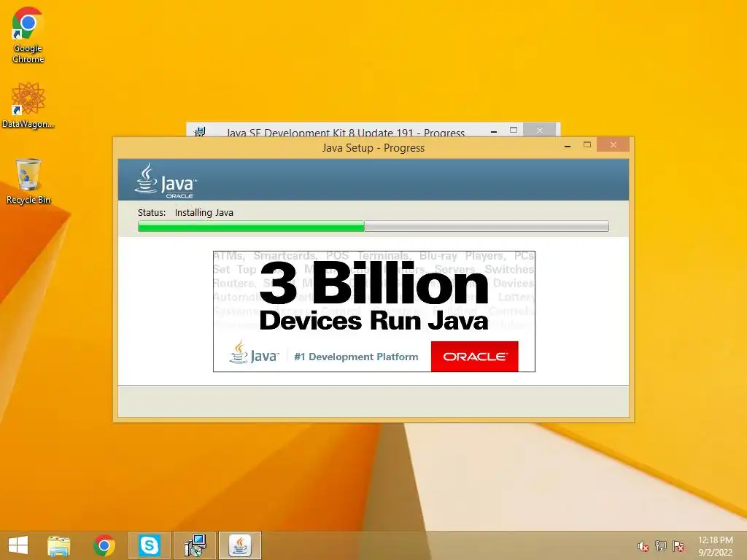Minimize the Java SE Development Kit window
The height and width of the screenshot is (560, 747).
494,131
